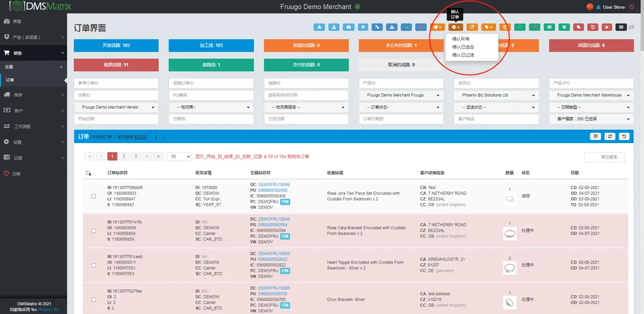Tick checkbox for order RI:161307f790b9d6
The image size is (644, 314).
point(93,196)
